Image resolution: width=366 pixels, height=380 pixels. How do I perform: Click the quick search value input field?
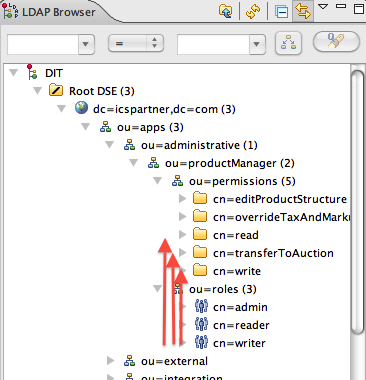pos(214,44)
